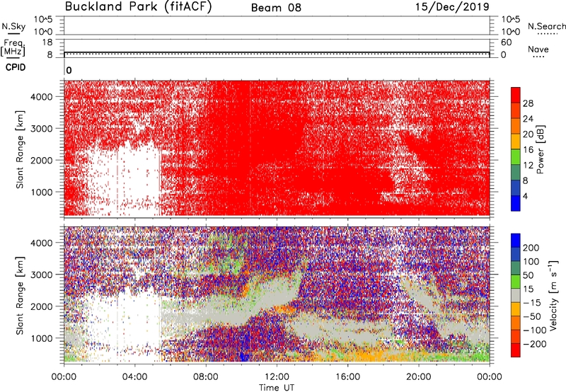Click the '16:00' time tick label
566x392 pixels.
point(347,377)
